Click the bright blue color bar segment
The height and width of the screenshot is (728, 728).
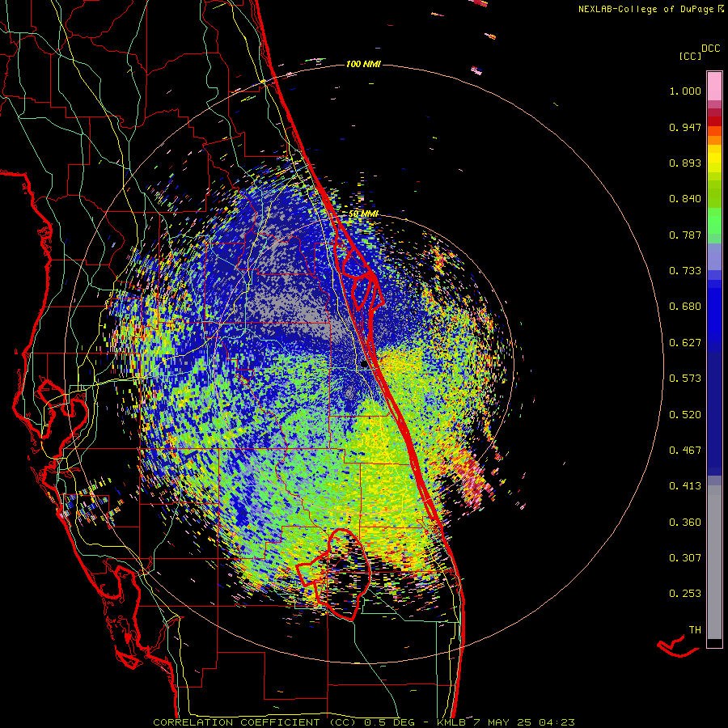tap(714, 315)
